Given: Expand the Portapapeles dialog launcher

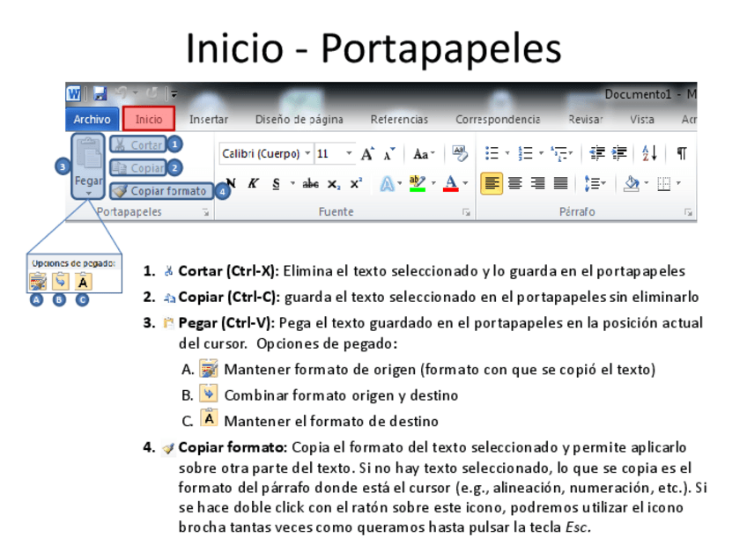Looking at the screenshot, I should [205, 212].
